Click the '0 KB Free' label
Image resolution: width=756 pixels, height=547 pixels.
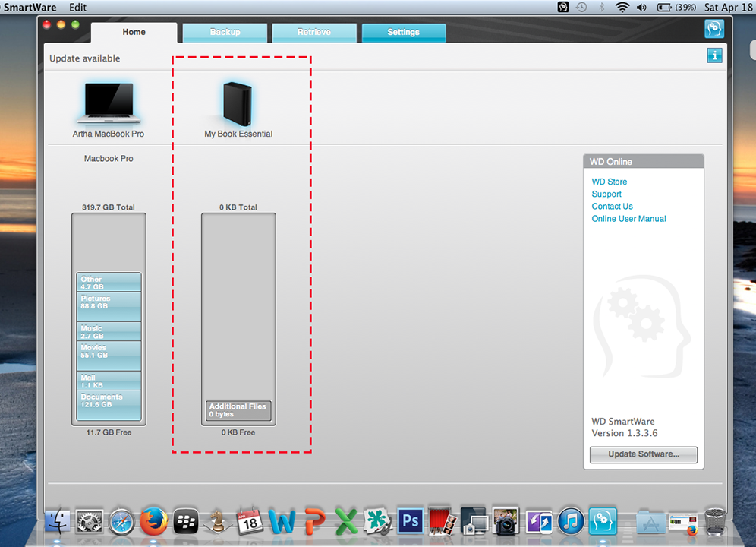coord(238,432)
